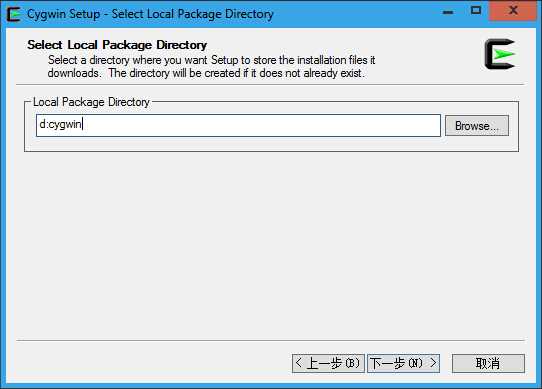Cancel setup with the 取消 button
Screen dimensions: 542x389
pyautogui.click(x=488, y=363)
